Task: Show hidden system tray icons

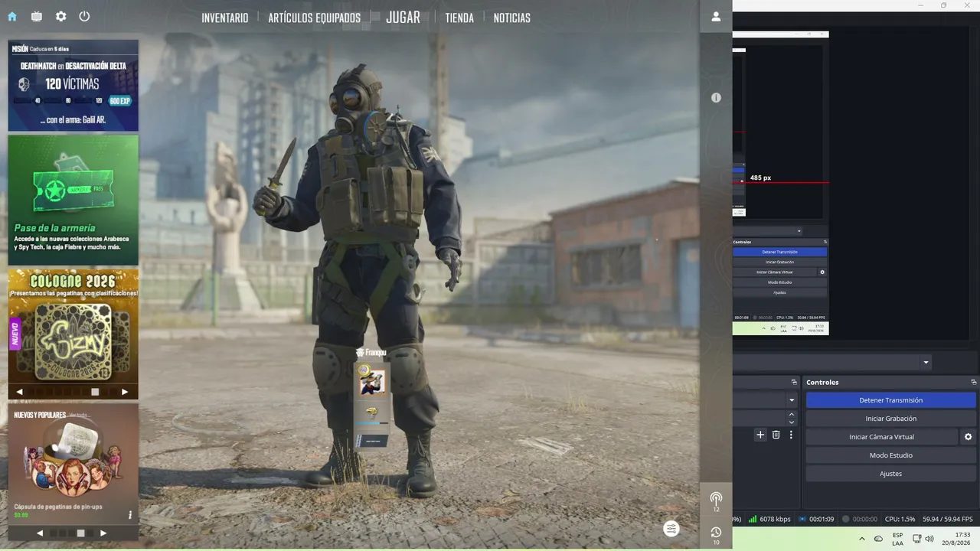Action: [862, 539]
